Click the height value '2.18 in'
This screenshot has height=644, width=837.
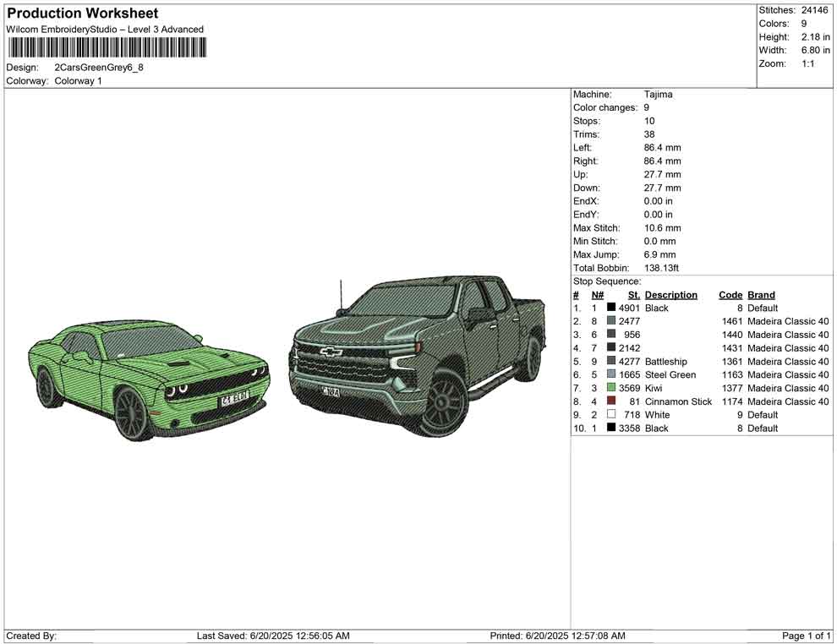click(815, 37)
